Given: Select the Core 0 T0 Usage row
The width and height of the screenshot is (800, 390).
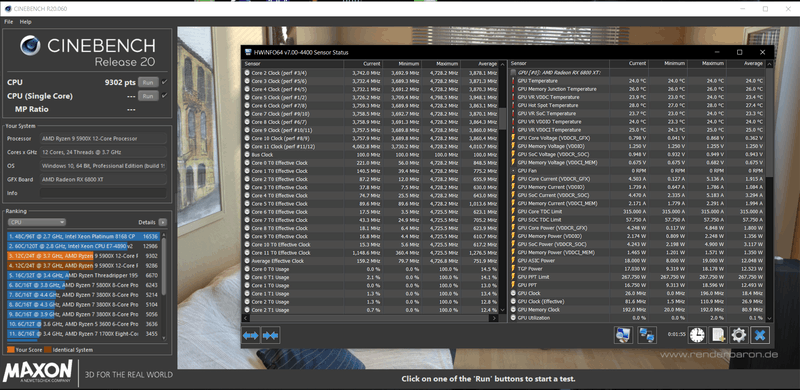Looking at the screenshot, I should click(371, 269).
